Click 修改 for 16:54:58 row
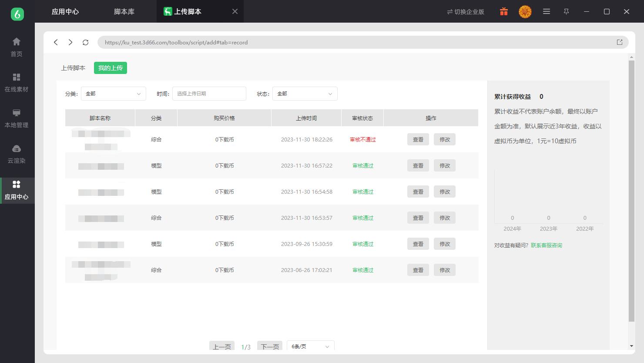Viewport: 644px width, 363px height. coord(445,192)
